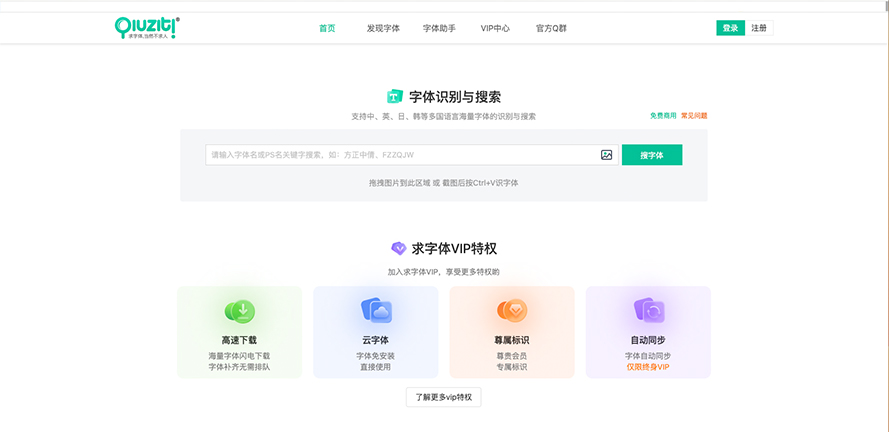The image size is (889, 432).
Task: Click the blue cloud font icon
Action: tap(376, 311)
